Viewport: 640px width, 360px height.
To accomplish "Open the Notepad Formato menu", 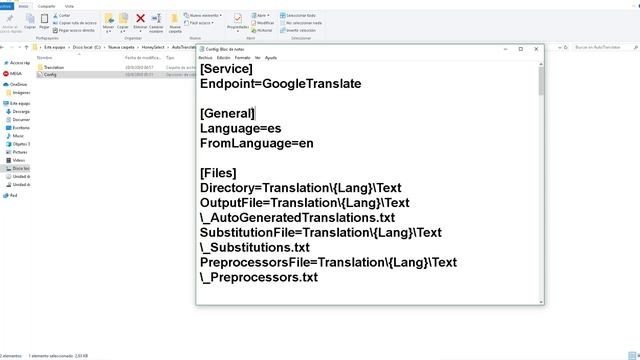I will pyautogui.click(x=242, y=58).
